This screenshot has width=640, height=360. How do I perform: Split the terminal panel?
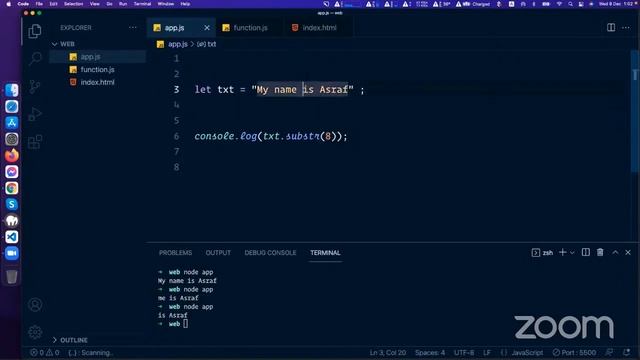(x=586, y=252)
